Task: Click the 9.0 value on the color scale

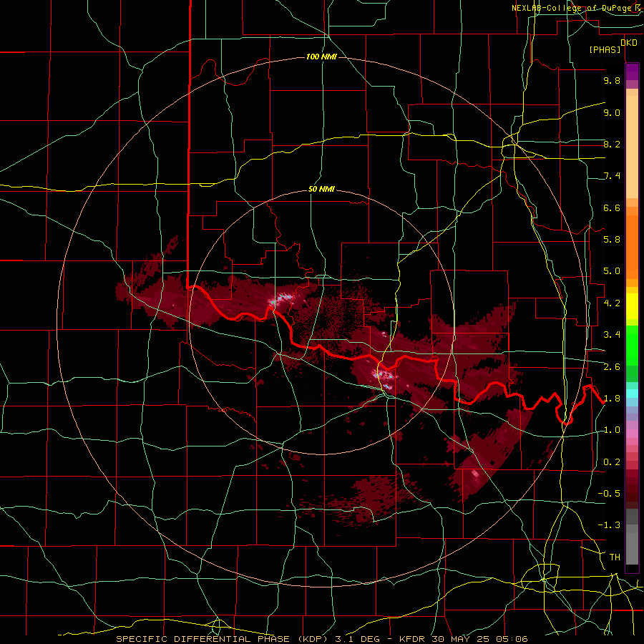Action: [612, 112]
